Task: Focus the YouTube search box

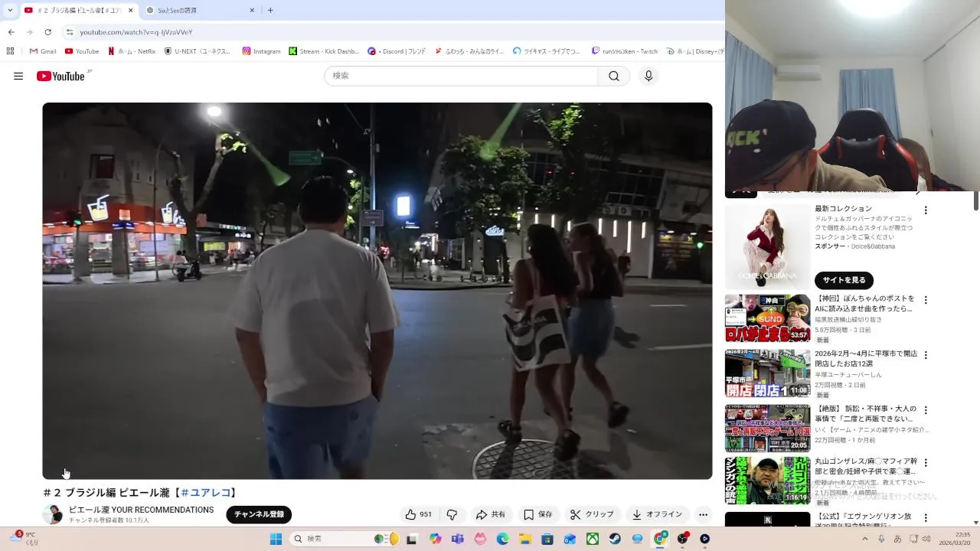Action: coord(462,76)
